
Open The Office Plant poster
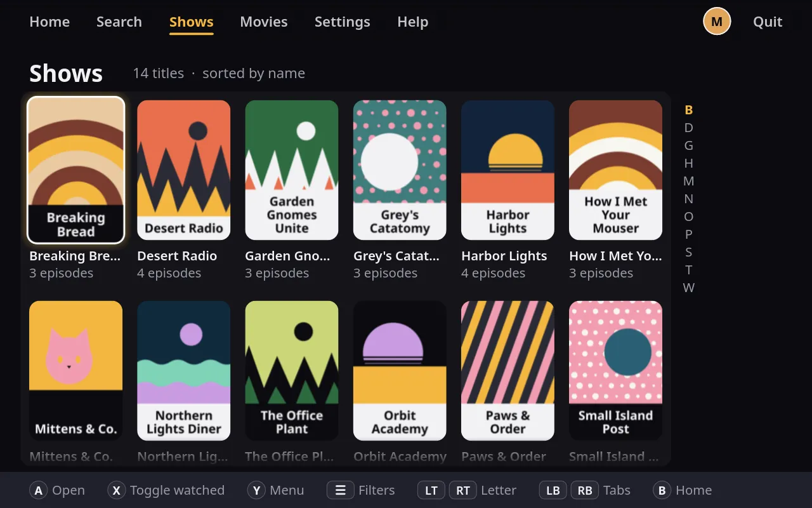pos(292,371)
